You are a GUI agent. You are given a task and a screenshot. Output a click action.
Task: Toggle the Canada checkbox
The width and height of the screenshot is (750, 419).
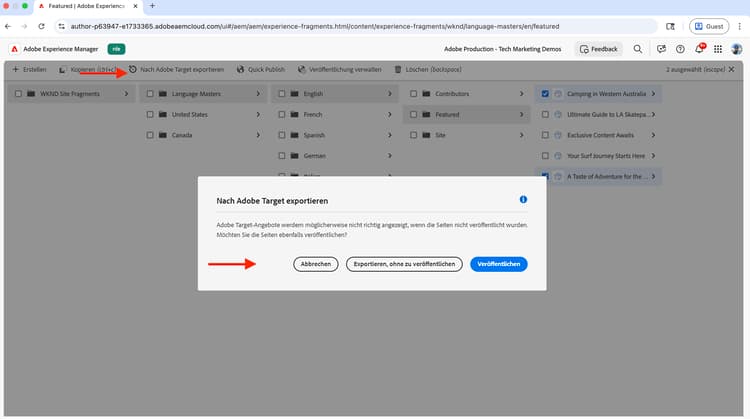pyautogui.click(x=150, y=135)
